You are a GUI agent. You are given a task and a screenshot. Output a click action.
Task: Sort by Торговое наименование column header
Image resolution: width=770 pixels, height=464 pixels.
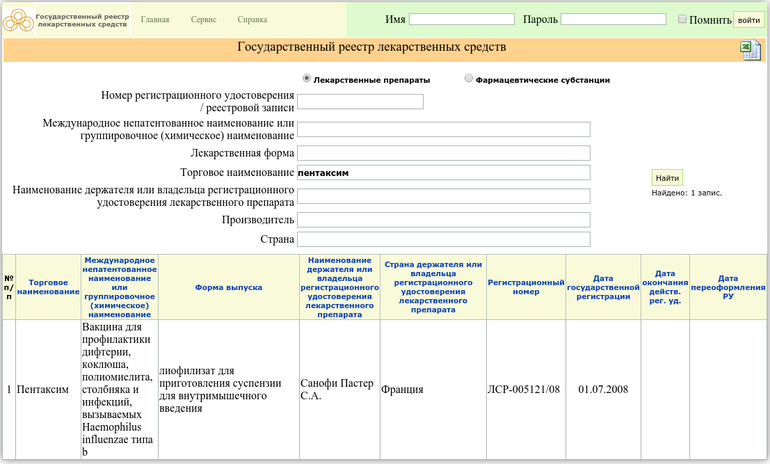(x=48, y=286)
